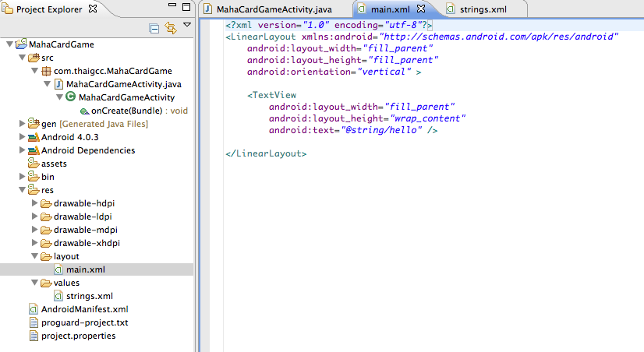644x352 pixels.
Task: Collapse the MahaCardGame project node
Action: (x=9, y=44)
